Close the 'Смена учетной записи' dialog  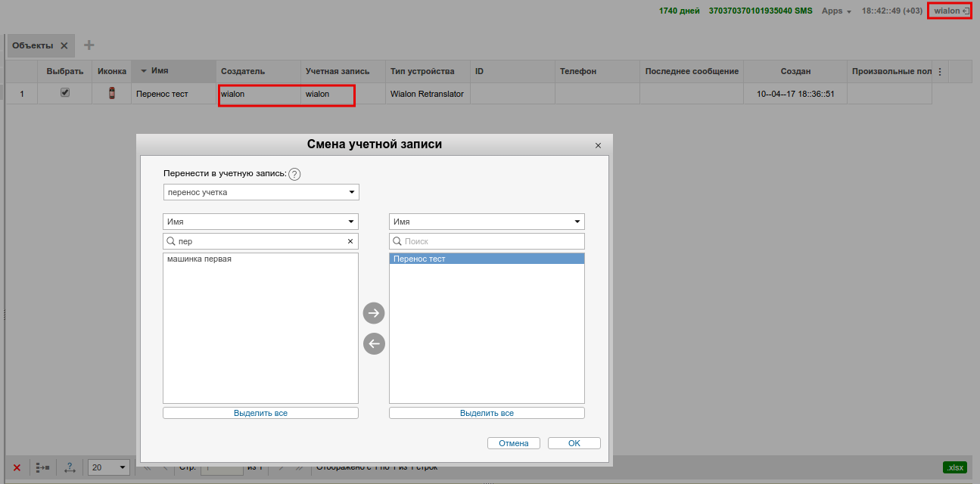[598, 145]
